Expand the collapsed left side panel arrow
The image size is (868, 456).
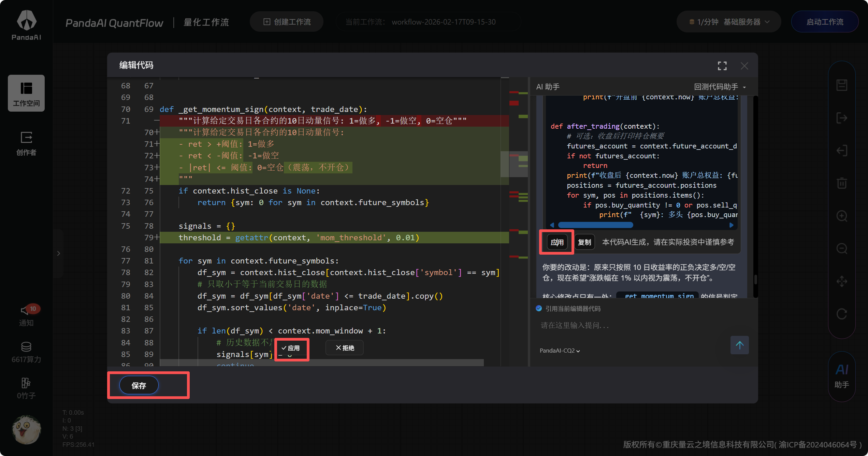[x=59, y=253]
